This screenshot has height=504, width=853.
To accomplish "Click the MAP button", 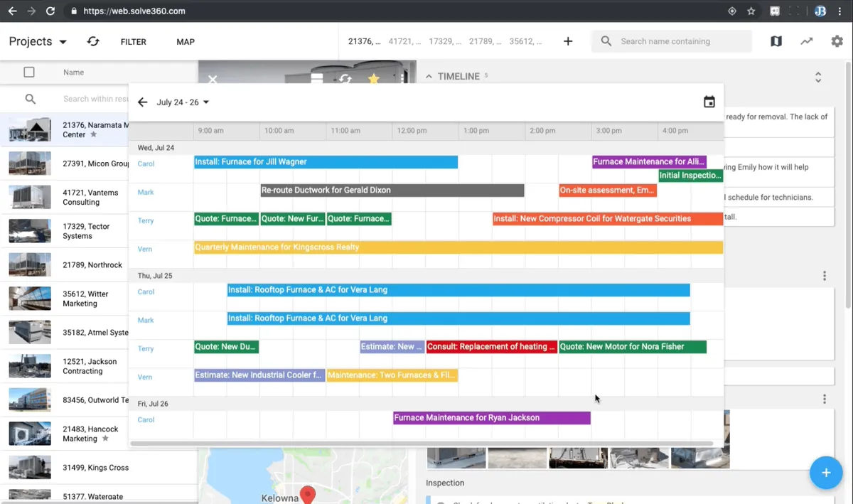I will click(x=186, y=42).
